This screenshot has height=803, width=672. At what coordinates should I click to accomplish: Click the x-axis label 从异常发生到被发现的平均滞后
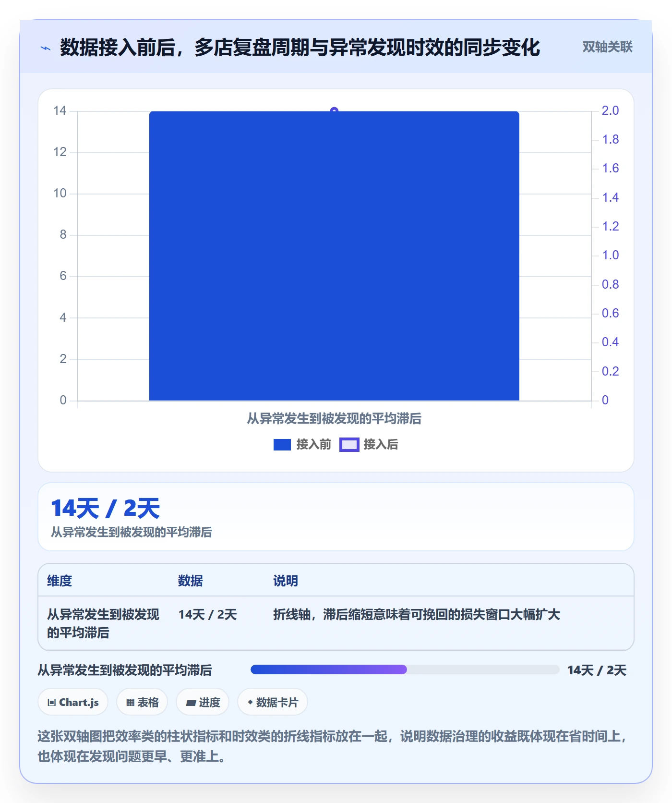coord(334,419)
